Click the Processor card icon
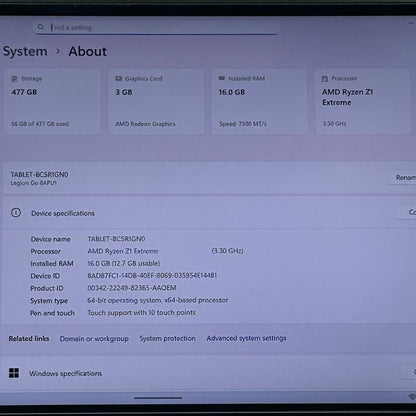The height and width of the screenshot is (416, 416). [x=325, y=79]
